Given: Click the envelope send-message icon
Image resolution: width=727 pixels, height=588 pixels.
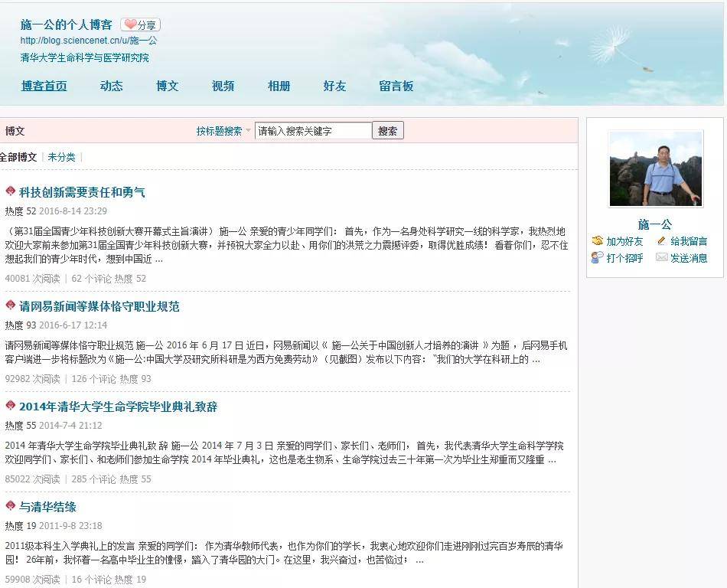Looking at the screenshot, I should click(x=662, y=257).
